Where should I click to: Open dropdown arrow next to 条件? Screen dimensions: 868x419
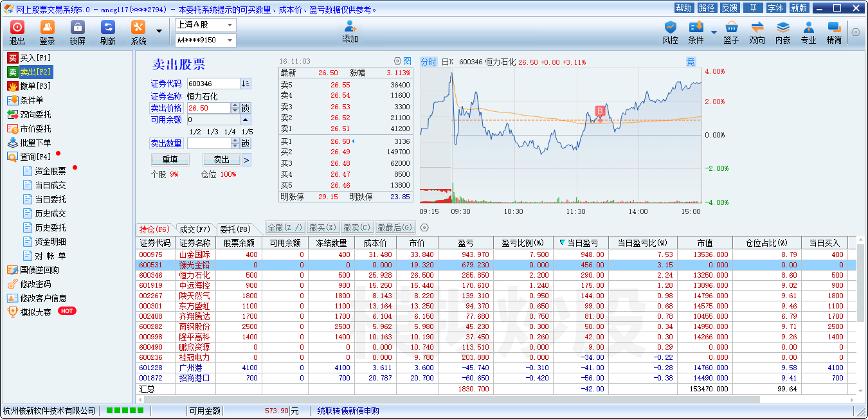click(714, 32)
